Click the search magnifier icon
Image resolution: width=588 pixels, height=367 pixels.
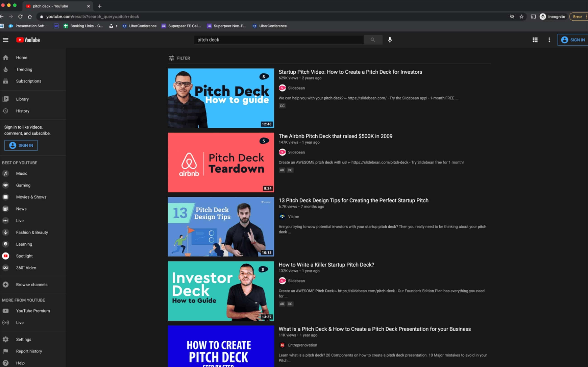point(373,40)
